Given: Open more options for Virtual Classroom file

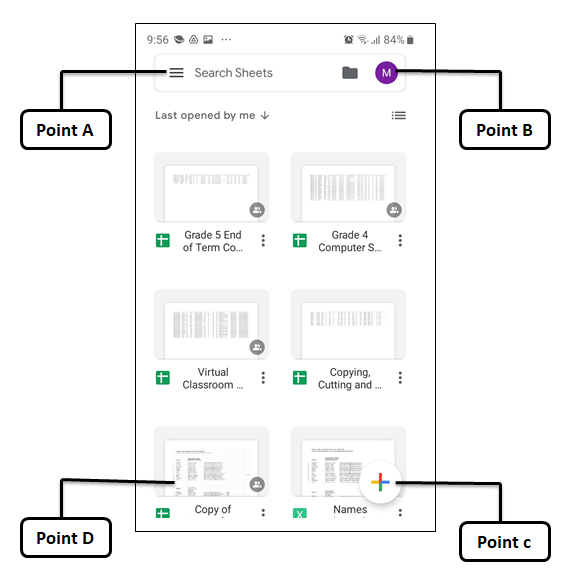Looking at the screenshot, I should pyautogui.click(x=263, y=378).
